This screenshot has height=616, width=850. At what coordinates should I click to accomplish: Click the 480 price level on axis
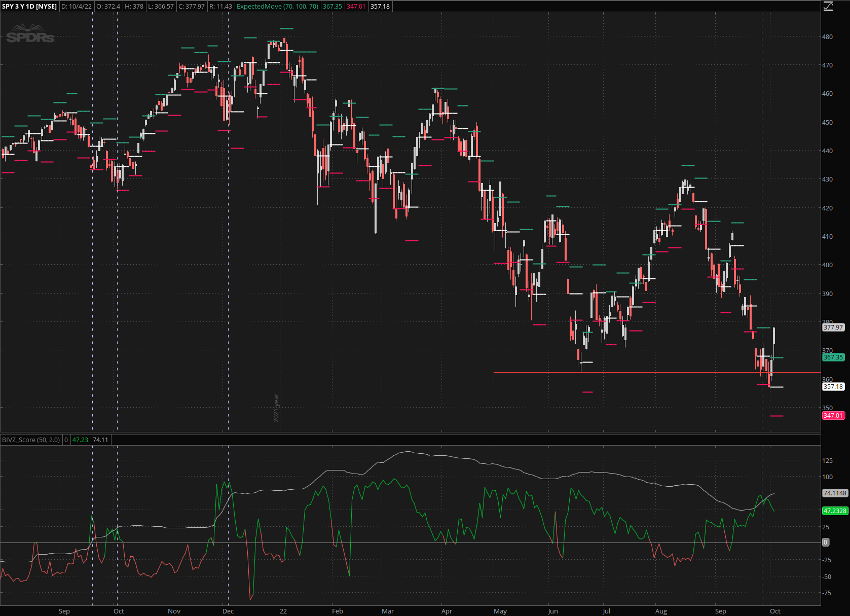827,37
